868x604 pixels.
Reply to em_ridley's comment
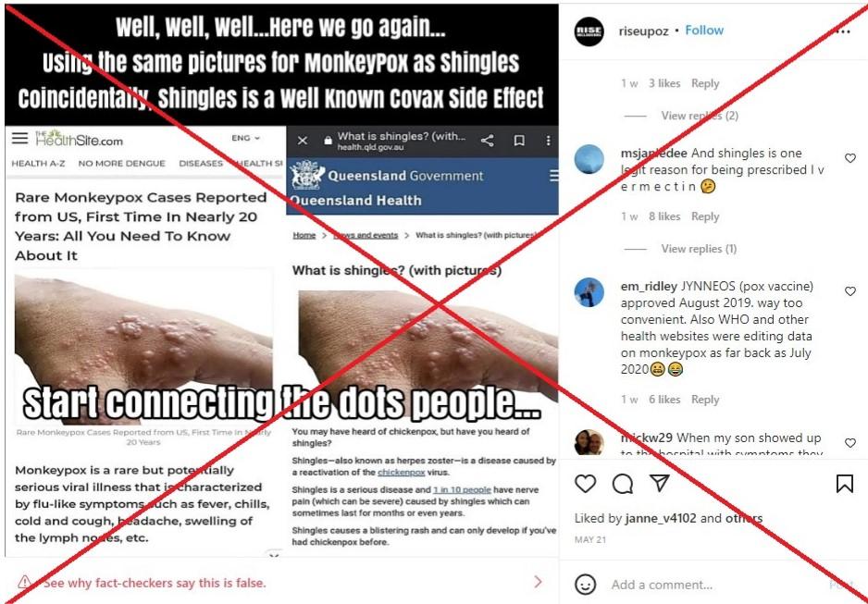[705, 400]
